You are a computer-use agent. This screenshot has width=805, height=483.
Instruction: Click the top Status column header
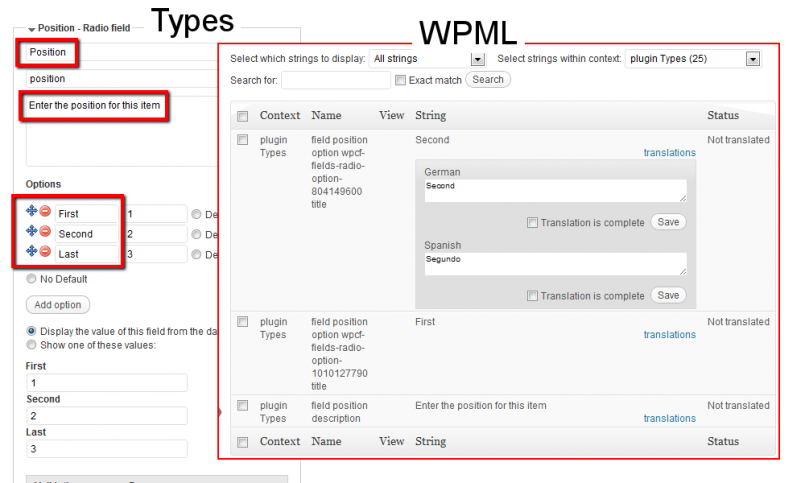(723, 115)
